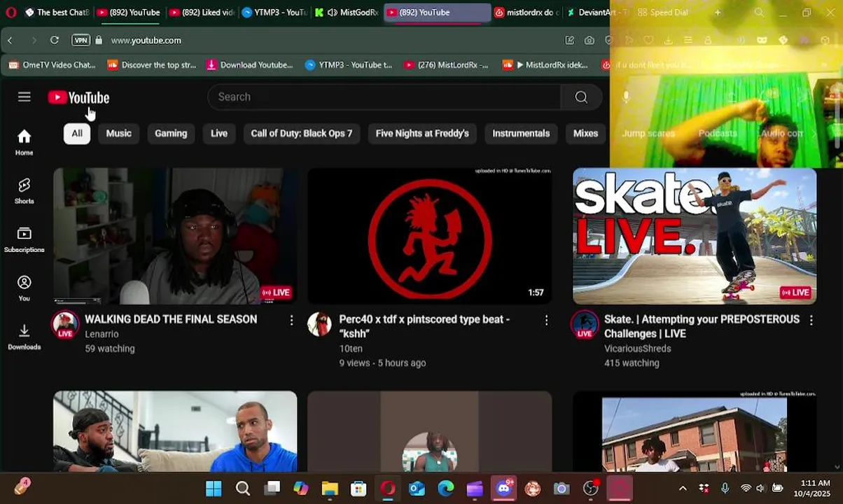Open Downloads in the sidebar
The width and height of the screenshot is (843, 504).
(25, 337)
